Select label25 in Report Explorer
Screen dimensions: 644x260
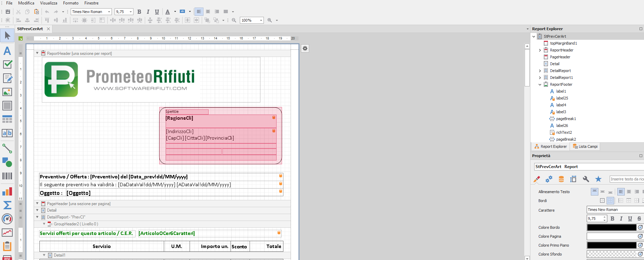click(562, 98)
